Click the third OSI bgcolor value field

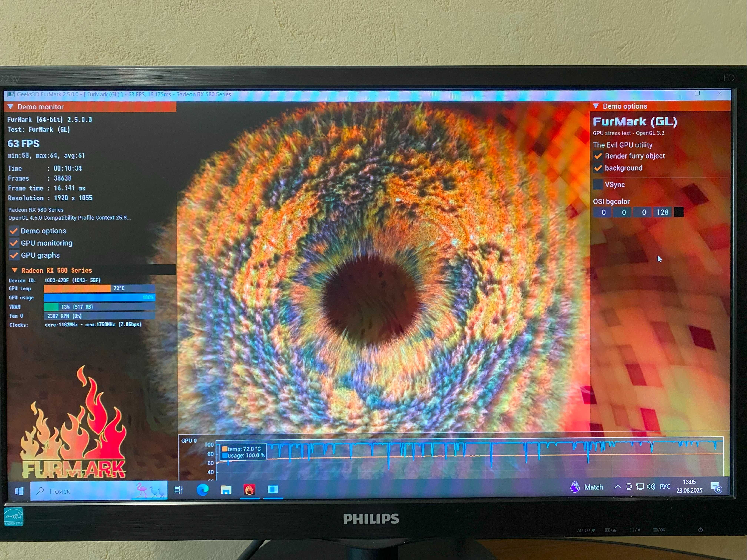click(x=643, y=212)
